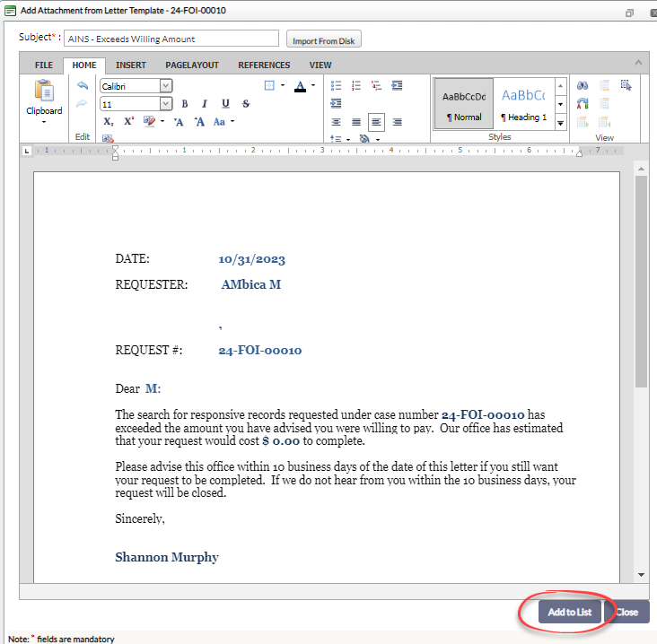Click the Paste clipboard icon
657x644 pixels.
43,92
